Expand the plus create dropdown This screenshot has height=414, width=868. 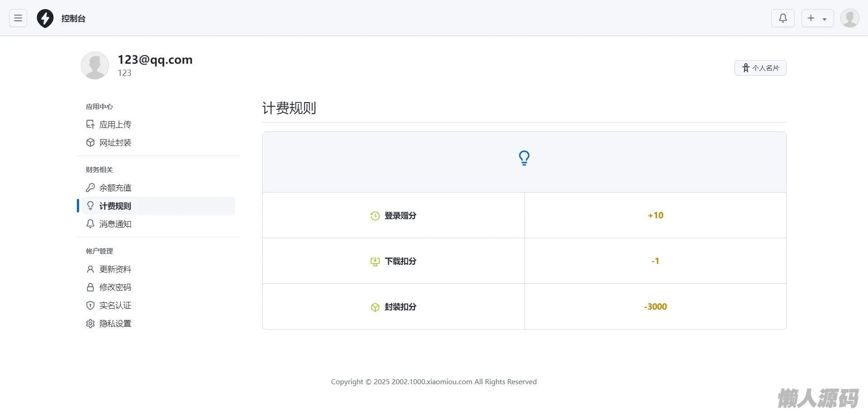click(x=817, y=18)
